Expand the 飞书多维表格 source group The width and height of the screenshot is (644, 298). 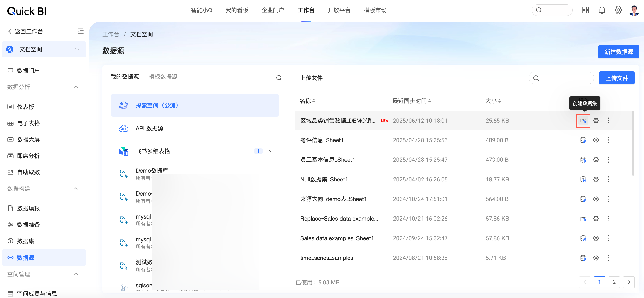(x=270, y=151)
